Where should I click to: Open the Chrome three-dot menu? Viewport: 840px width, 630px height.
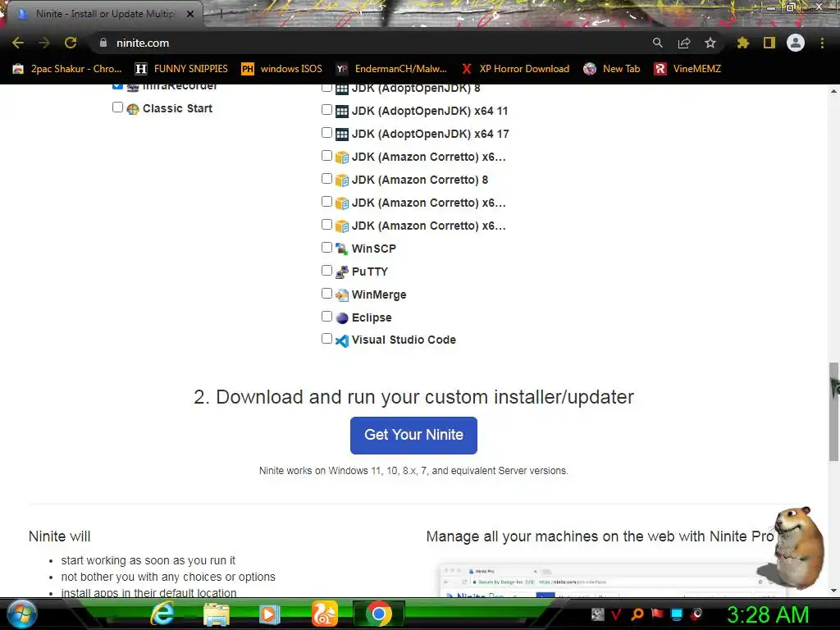(x=822, y=43)
